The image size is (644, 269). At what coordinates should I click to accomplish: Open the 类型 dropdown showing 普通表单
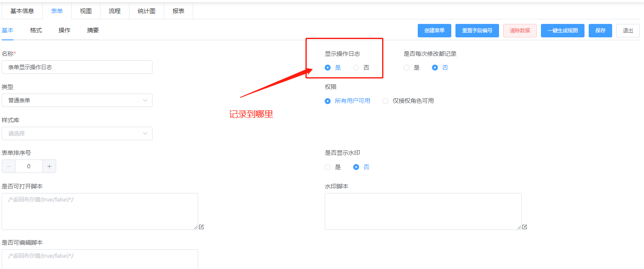click(x=77, y=100)
